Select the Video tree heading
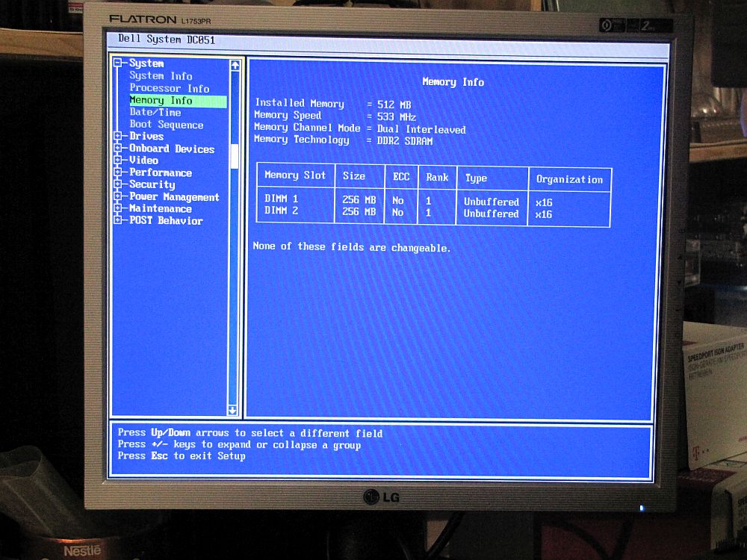 [x=144, y=161]
